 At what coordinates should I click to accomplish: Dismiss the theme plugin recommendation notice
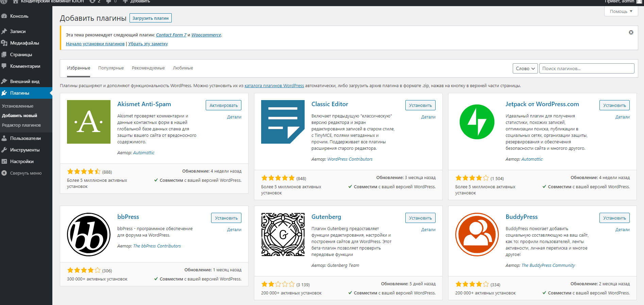point(631,32)
